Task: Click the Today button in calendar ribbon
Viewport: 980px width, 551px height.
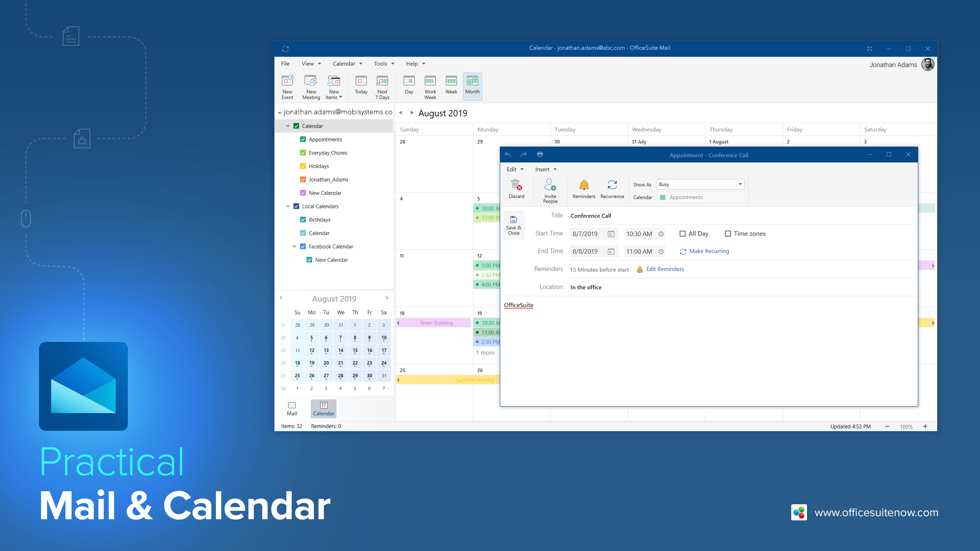Action: pos(361,86)
